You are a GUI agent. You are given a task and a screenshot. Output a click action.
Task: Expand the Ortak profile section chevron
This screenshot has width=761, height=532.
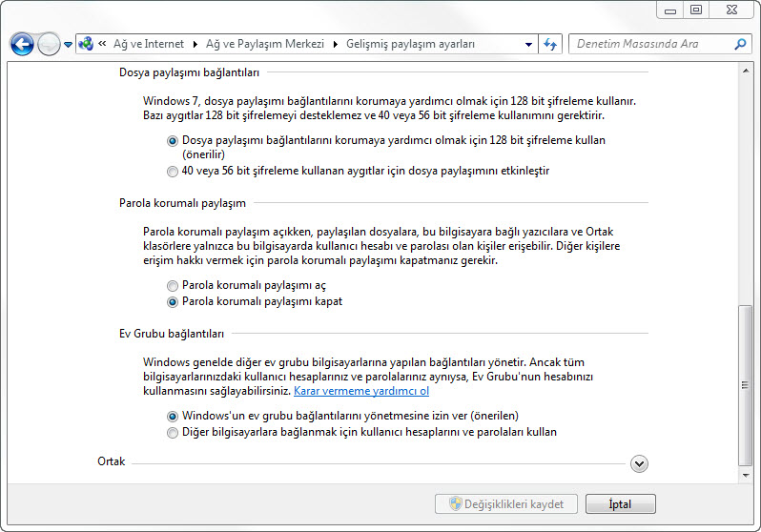pyautogui.click(x=639, y=463)
